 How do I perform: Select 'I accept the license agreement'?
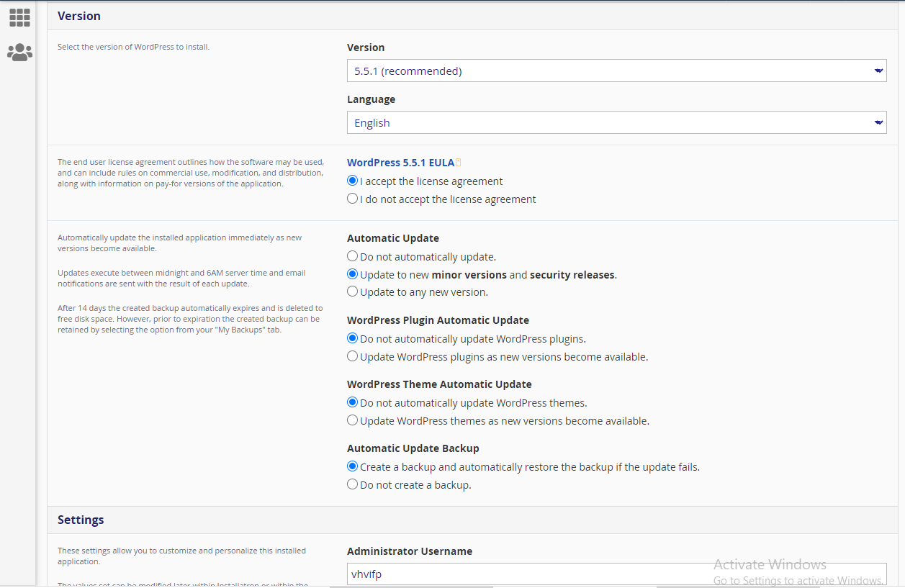tap(352, 181)
